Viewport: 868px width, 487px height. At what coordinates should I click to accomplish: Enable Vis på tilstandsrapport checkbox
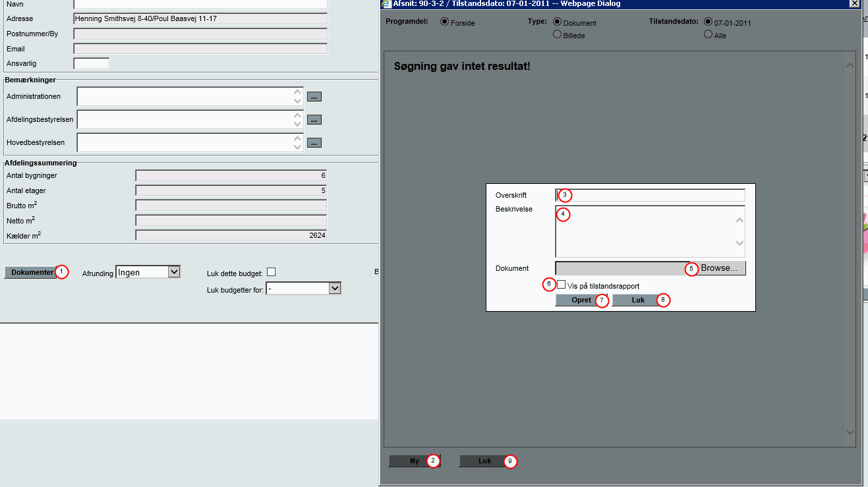pyautogui.click(x=562, y=285)
